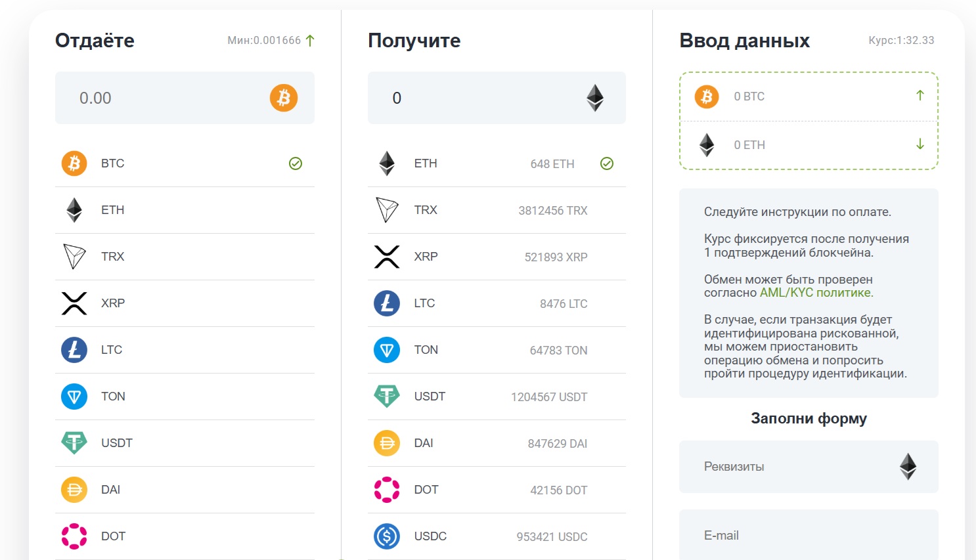976x560 pixels.
Task: Select the TON icon in the receive list
Action: click(x=387, y=350)
